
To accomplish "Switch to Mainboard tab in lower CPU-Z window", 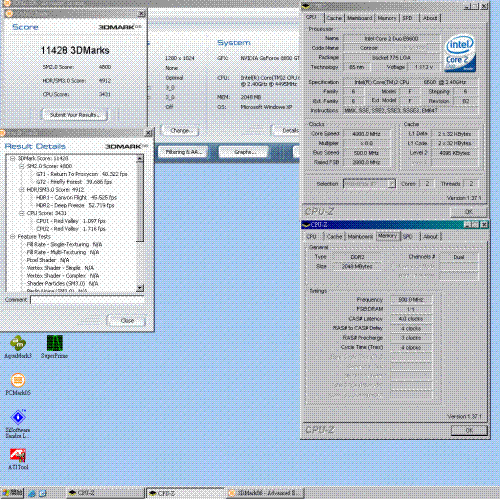I will tap(360, 236).
